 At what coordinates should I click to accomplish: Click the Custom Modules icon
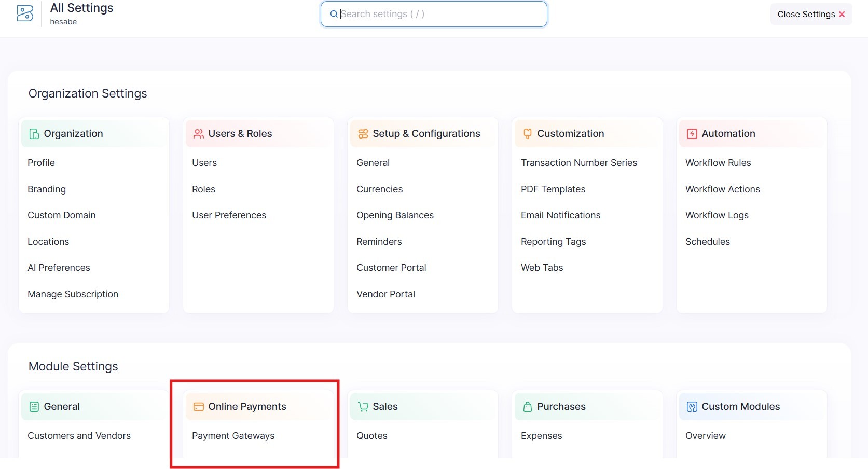692,407
